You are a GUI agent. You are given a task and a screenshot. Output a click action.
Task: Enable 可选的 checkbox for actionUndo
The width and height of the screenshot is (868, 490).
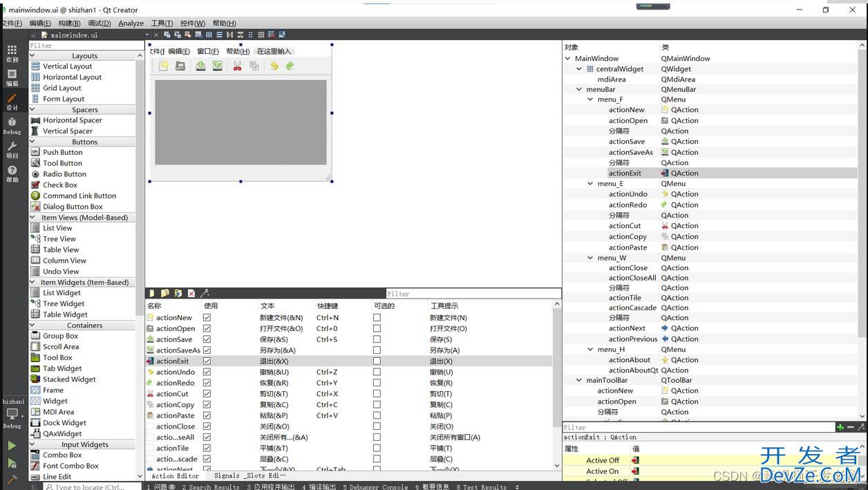tap(377, 372)
